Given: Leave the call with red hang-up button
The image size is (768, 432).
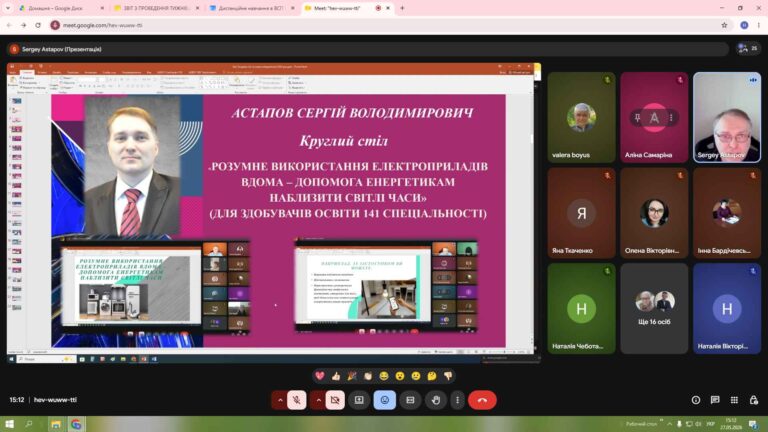Looking at the screenshot, I should click(482, 400).
